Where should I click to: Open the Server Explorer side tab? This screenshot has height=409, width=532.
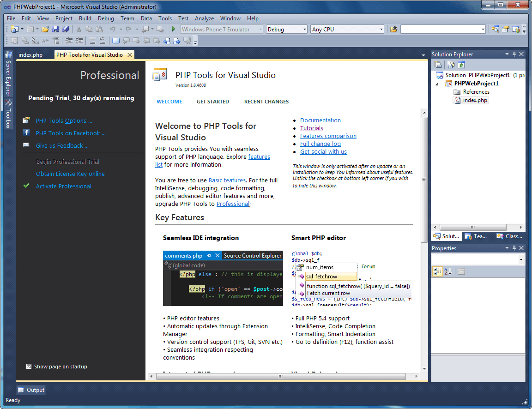point(8,73)
